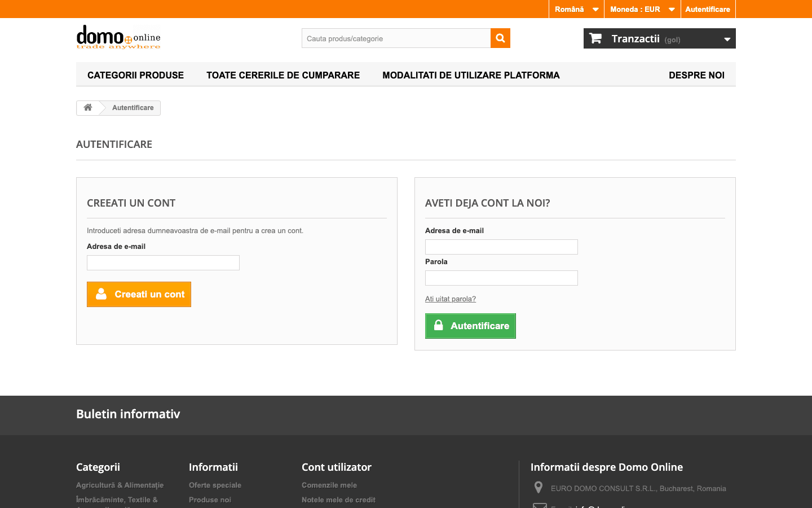Viewport: 812px width, 508px height.
Task: Open Modalitati de Utilizare Platforma menu
Action: point(471,75)
